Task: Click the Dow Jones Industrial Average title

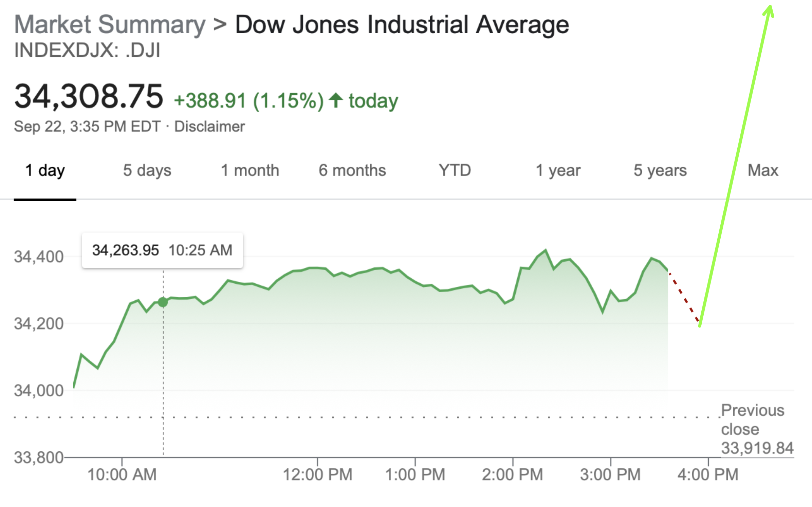Action: pyautogui.click(x=402, y=25)
